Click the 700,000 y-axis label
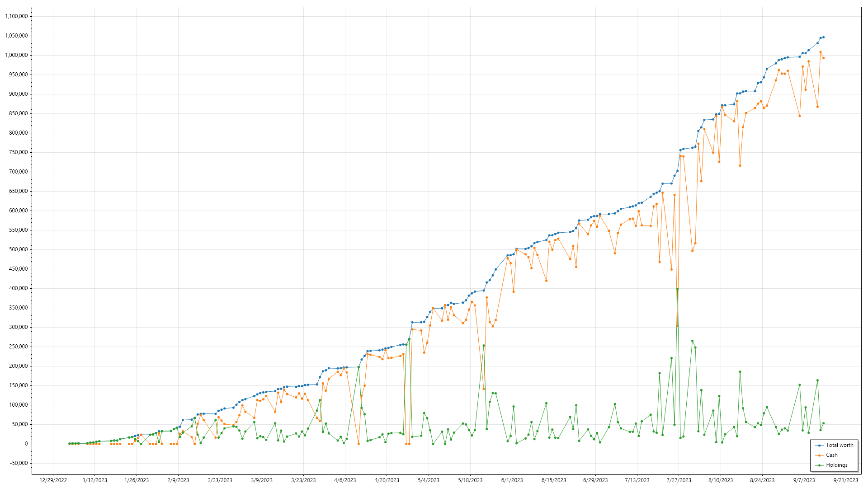 point(19,172)
